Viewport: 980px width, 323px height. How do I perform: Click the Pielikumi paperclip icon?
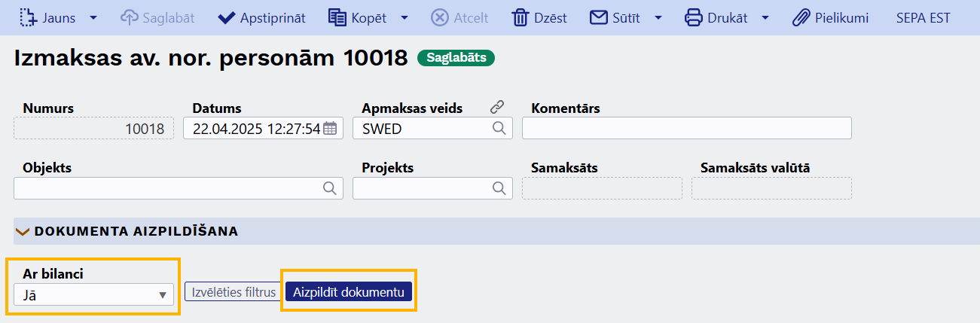[801, 17]
